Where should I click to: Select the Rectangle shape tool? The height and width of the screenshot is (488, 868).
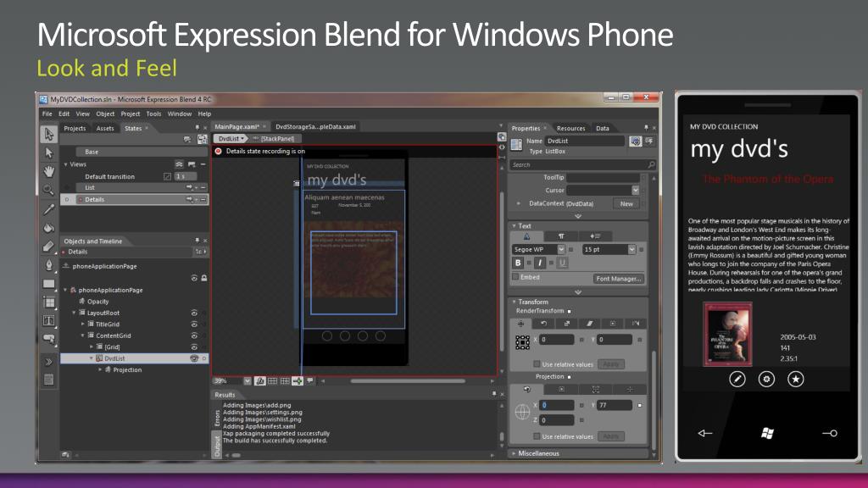(48, 285)
